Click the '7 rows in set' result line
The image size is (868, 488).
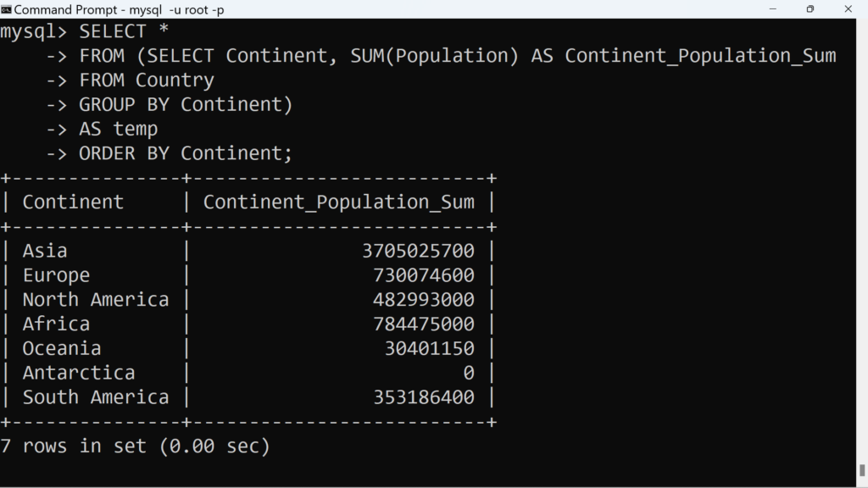click(135, 446)
